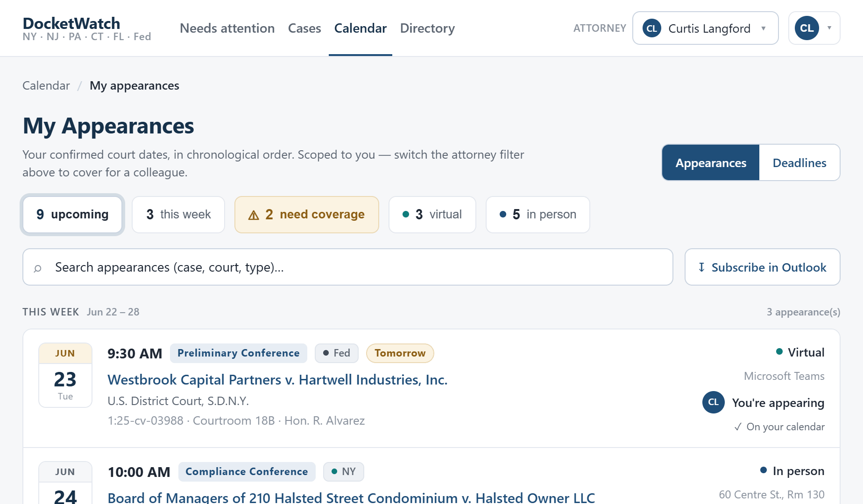Click the Jun 23 date tile

click(x=65, y=375)
